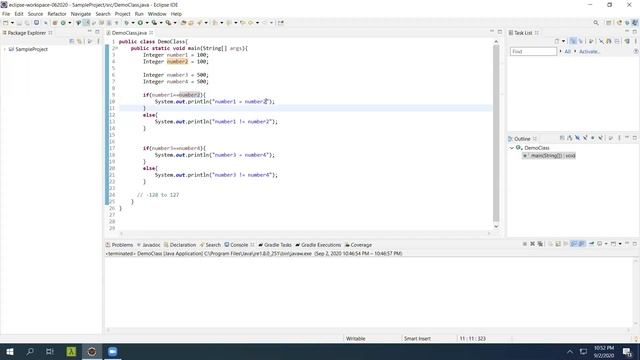Open the notification center icon in the system tray
The image size is (640, 360).
(x=627, y=351)
